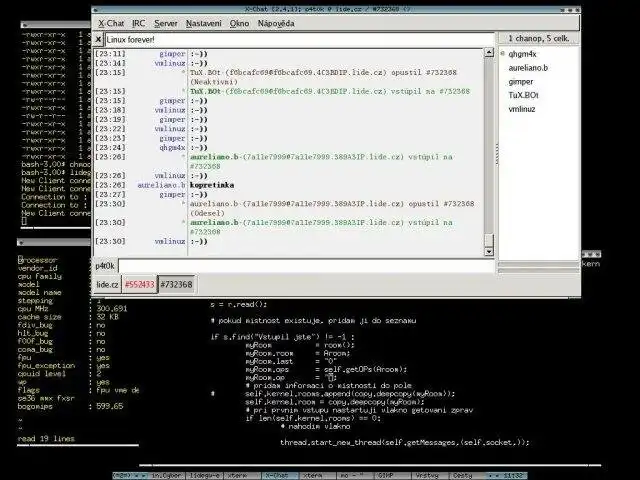640x480 pixels.
Task: Click the (Neaktivní) quit reason text
Action: [x=213, y=82]
